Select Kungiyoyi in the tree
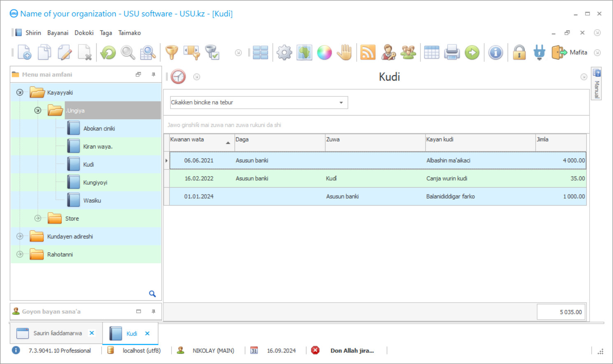Image resolution: width=613 pixels, height=364 pixels. click(x=95, y=183)
